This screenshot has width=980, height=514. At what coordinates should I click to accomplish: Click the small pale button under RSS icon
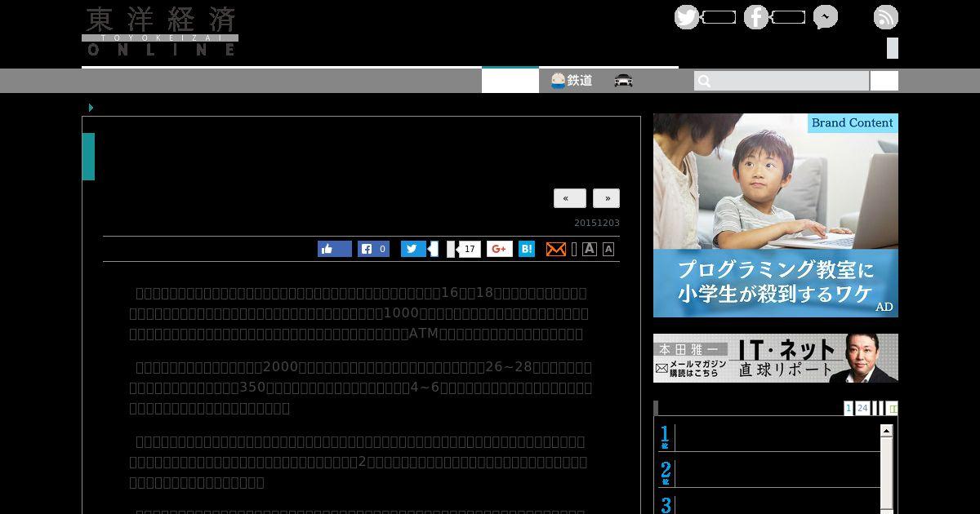point(893,48)
